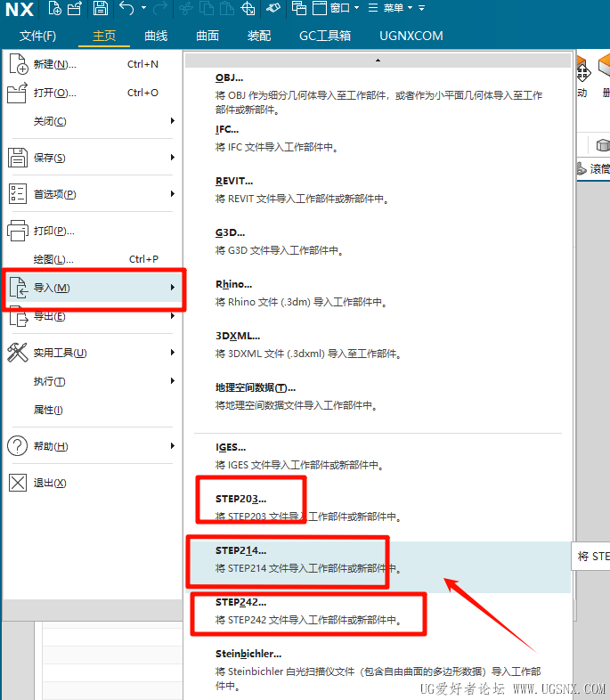Open the 文件(F) file menu
This screenshot has width=610, height=700.
point(38,36)
